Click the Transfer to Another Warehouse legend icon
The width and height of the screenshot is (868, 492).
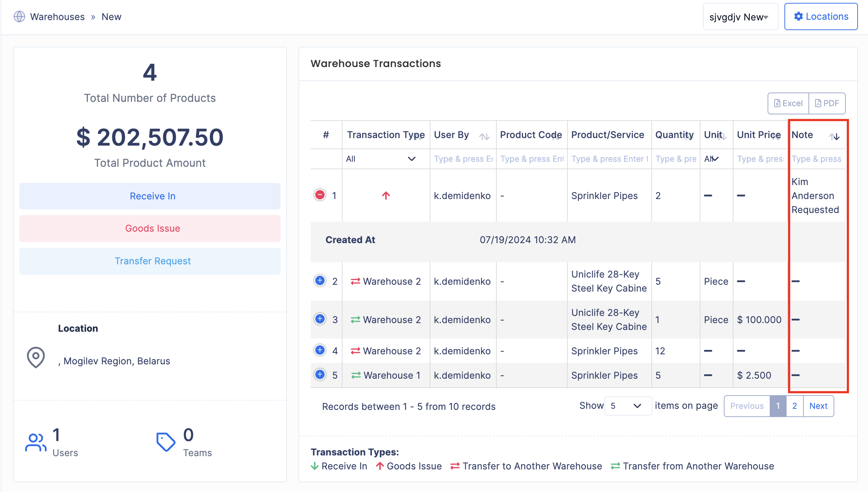click(455, 466)
